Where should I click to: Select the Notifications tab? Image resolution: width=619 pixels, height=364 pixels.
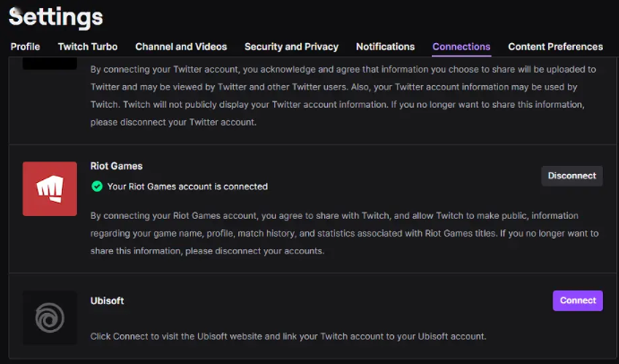click(385, 47)
